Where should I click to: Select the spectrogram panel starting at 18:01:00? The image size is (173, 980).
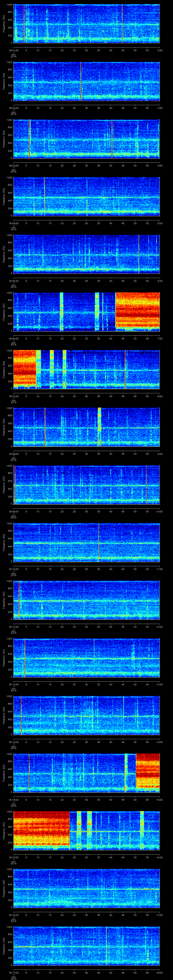pyautogui.click(x=86, y=24)
